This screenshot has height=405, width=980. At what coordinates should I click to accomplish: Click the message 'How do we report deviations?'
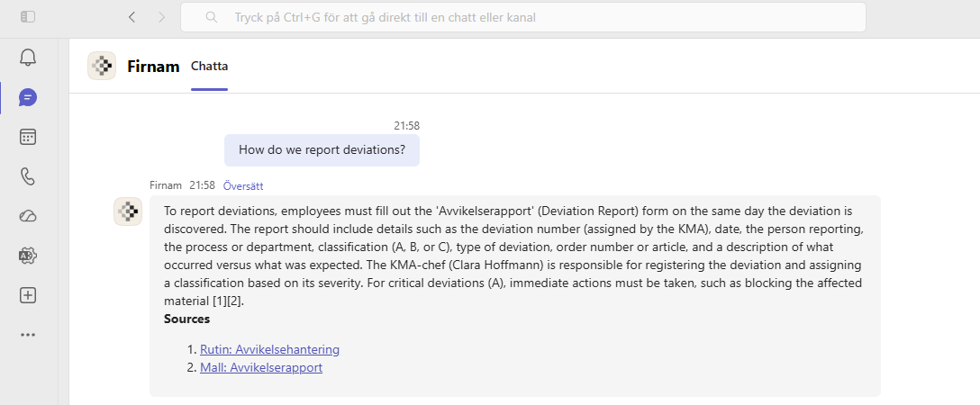(322, 150)
